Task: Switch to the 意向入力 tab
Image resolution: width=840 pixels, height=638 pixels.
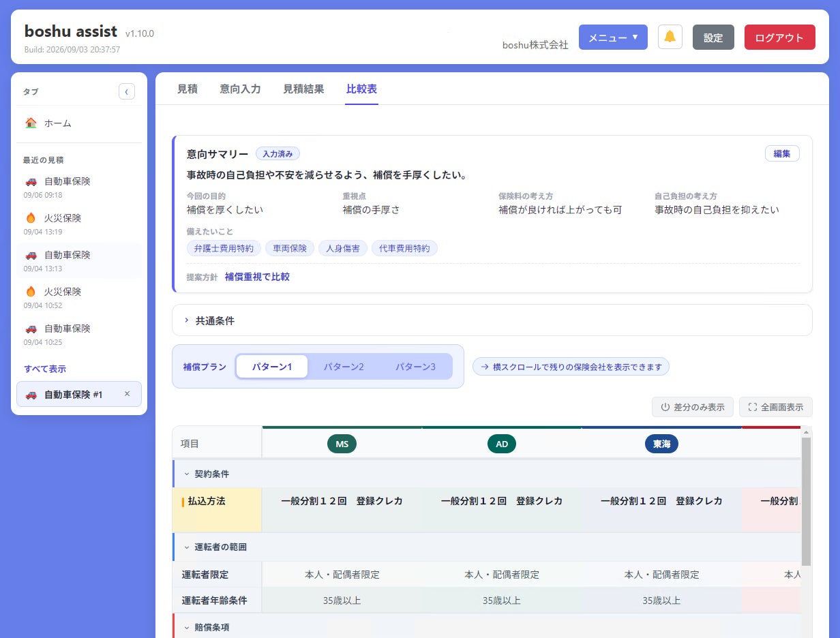Action: pyautogui.click(x=240, y=89)
